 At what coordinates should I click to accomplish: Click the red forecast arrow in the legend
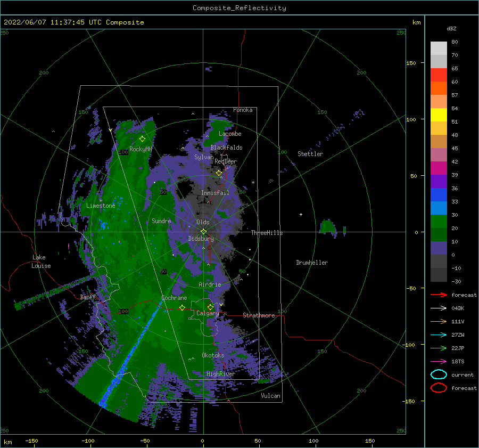pos(439,295)
